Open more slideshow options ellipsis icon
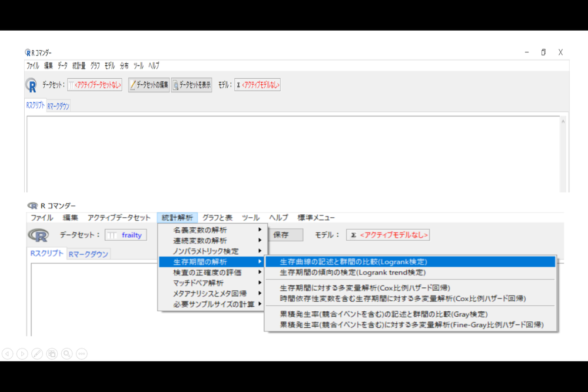 [x=82, y=354]
